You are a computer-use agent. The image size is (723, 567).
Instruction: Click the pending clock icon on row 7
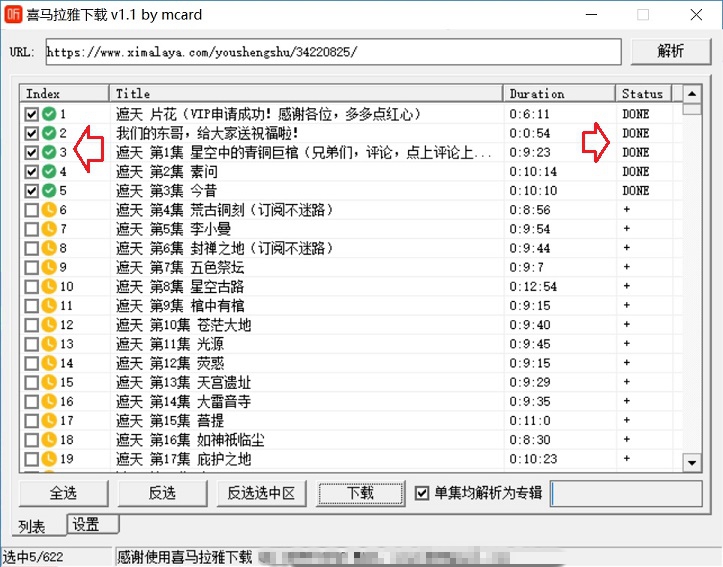pos(49,229)
